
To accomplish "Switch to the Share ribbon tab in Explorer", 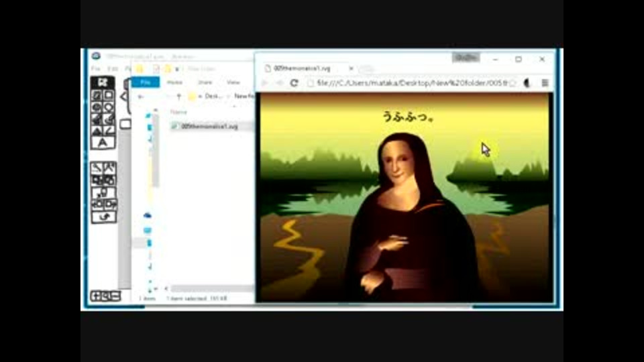I will click(x=205, y=82).
